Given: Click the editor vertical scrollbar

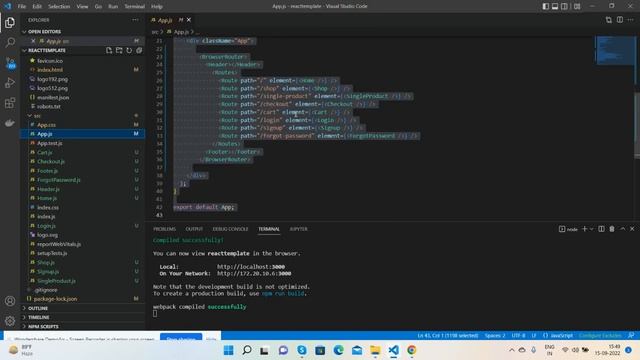Looking at the screenshot, I should (x=637, y=125).
